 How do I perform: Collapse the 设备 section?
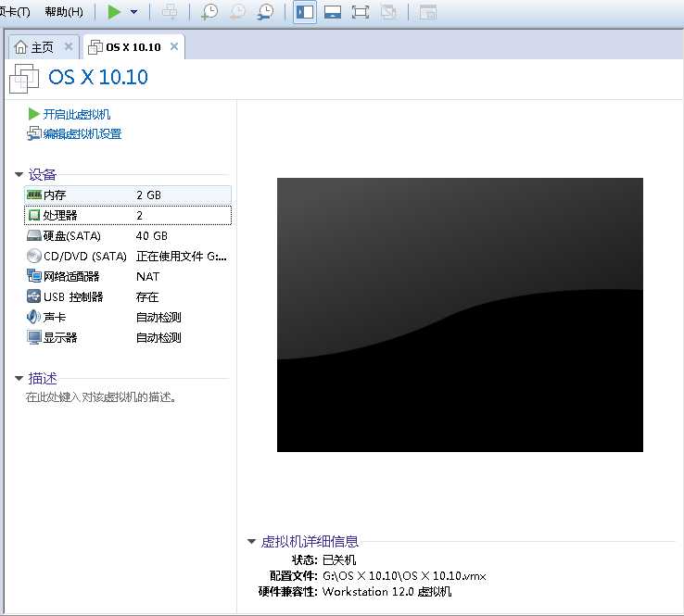(19, 174)
